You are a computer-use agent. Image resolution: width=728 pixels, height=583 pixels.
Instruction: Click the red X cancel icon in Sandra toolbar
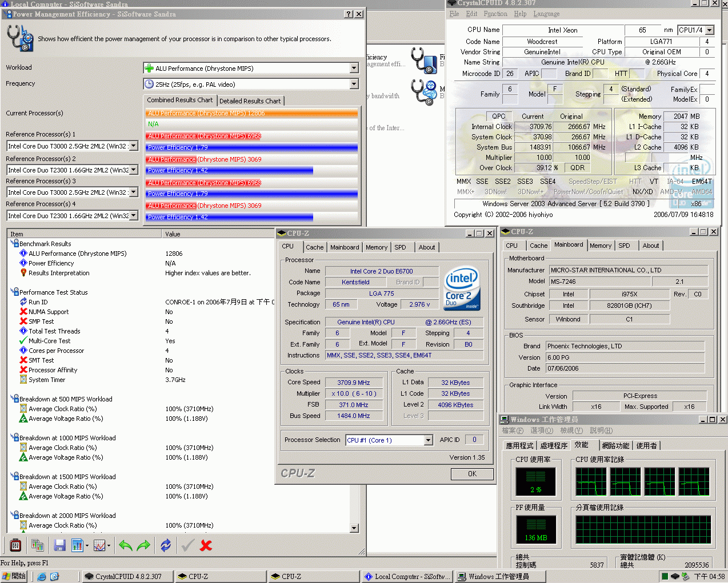tap(206, 545)
